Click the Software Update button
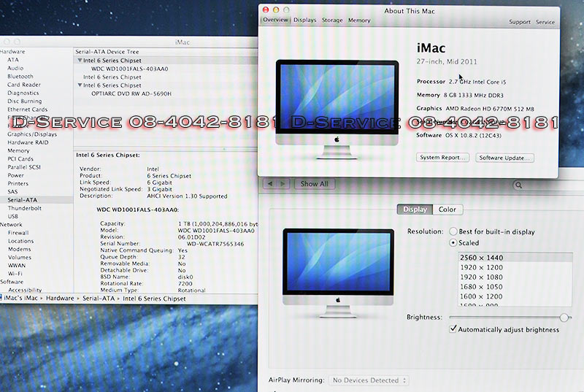This screenshot has width=584, height=392. 504,158
